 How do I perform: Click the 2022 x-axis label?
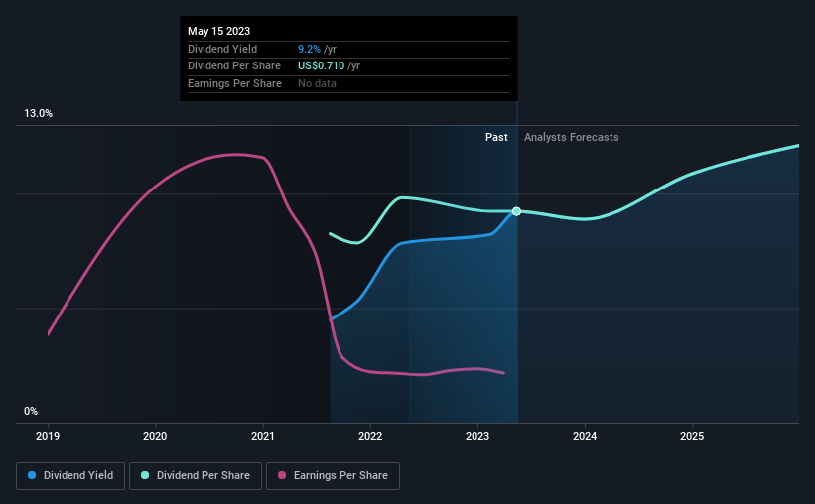tap(370, 436)
